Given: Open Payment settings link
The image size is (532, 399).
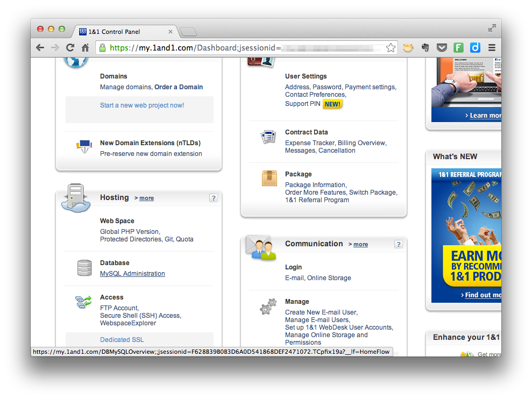Looking at the screenshot, I should click(370, 87).
